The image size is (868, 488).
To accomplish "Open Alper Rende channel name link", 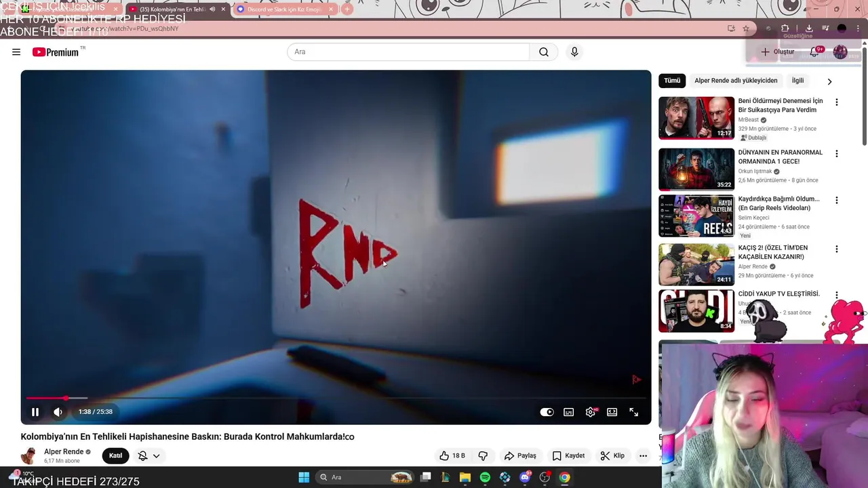I will 64,451.
